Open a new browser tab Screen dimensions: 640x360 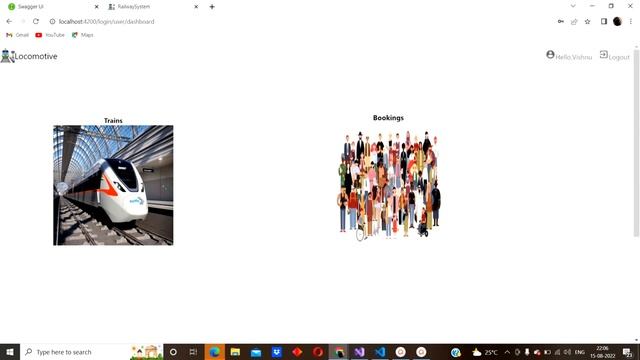212,7
